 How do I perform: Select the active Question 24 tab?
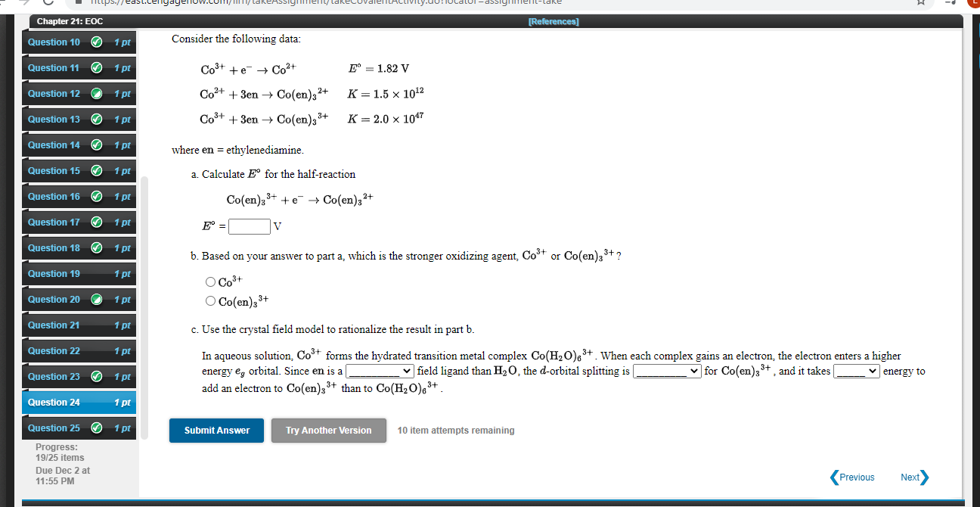point(79,403)
